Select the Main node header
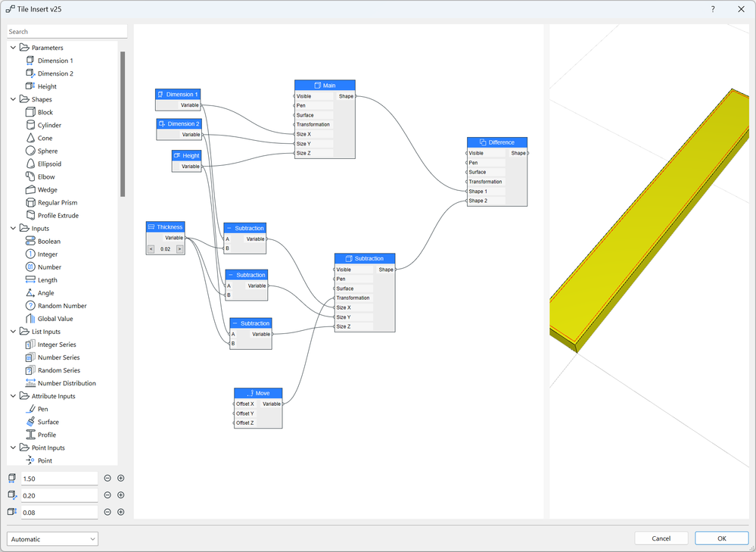The image size is (756, 552). (x=325, y=86)
